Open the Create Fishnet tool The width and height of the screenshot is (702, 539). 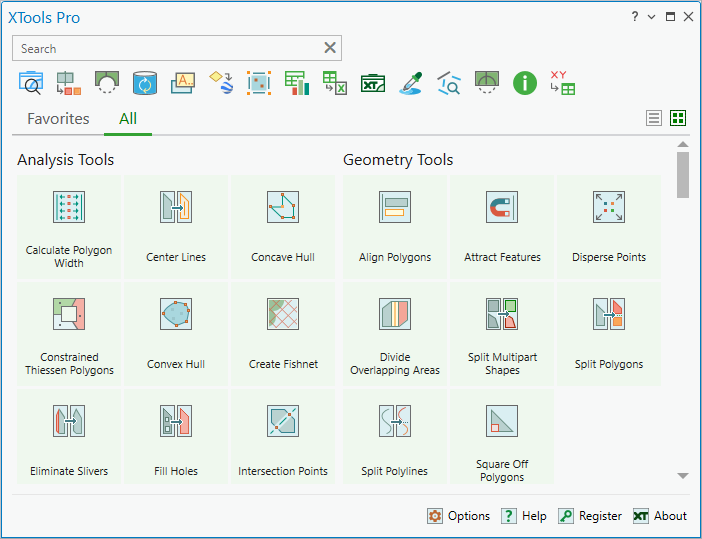tap(283, 334)
